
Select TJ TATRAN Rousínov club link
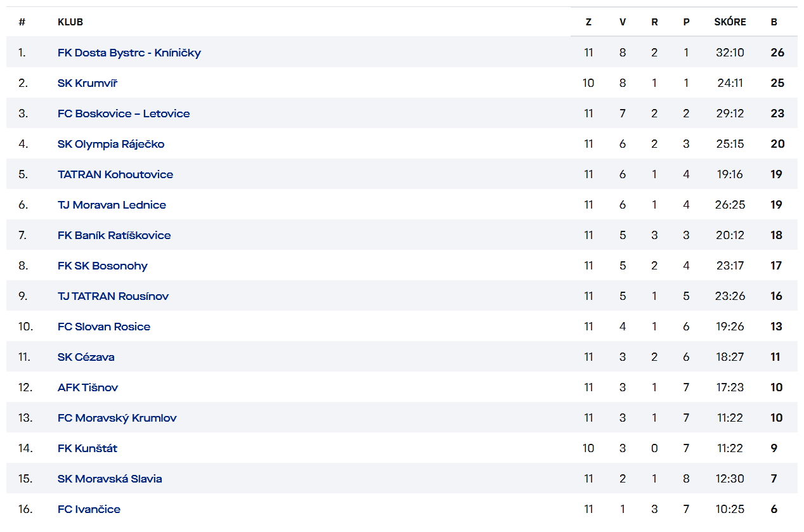pos(113,296)
